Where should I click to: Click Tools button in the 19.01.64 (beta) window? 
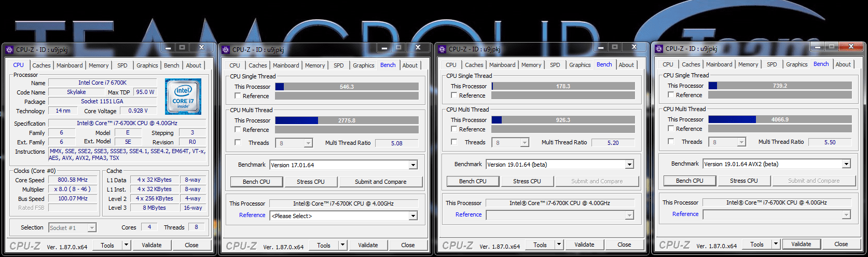click(x=540, y=245)
